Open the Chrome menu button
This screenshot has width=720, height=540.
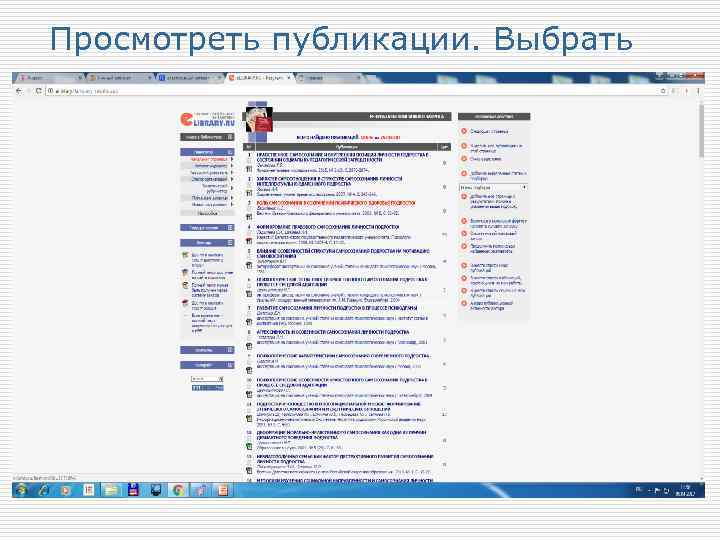click(x=698, y=91)
